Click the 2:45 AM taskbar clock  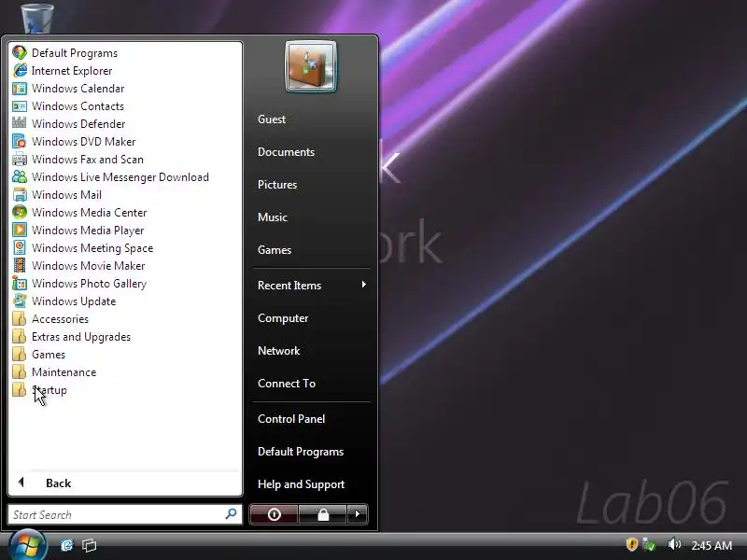tap(712, 545)
